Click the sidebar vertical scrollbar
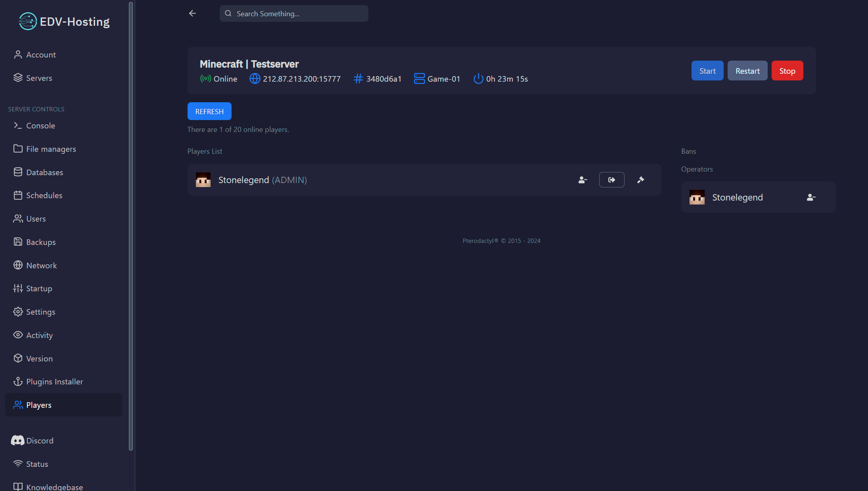Image resolution: width=868 pixels, height=491 pixels. pyautogui.click(x=131, y=226)
